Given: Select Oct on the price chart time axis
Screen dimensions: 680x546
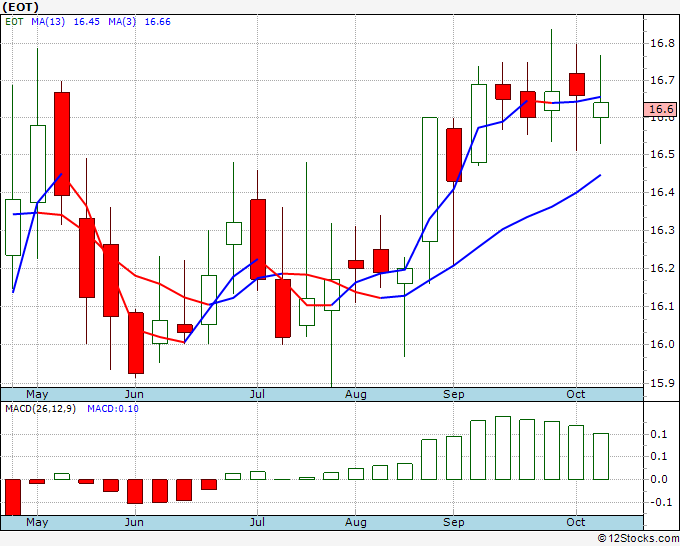Looking at the screenshot, I should 576,394.
